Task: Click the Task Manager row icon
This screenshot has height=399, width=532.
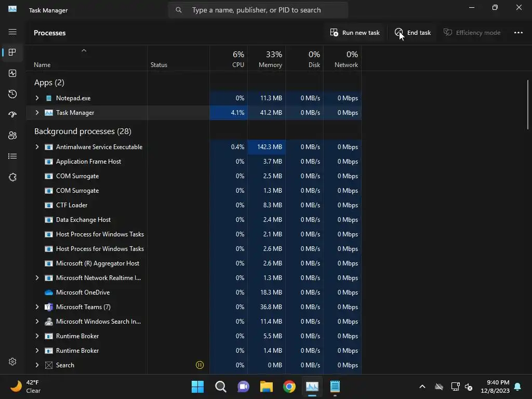Action: [x=49, y=113]
